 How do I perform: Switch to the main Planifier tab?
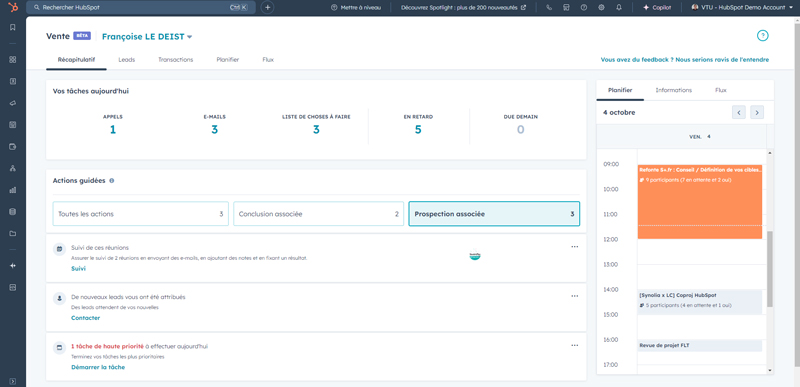[228, 60]
